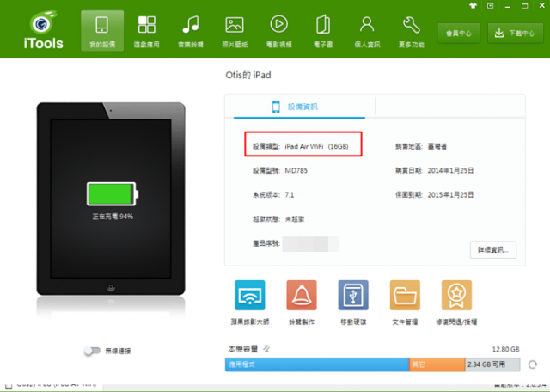Click the total capacity '12.80 GB' text
This screenshot has width=550, height=392.
pyautogui.click(x=505, y=350)
